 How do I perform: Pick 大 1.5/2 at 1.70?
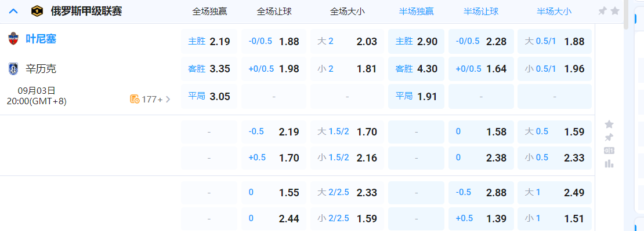coord(347,132)
